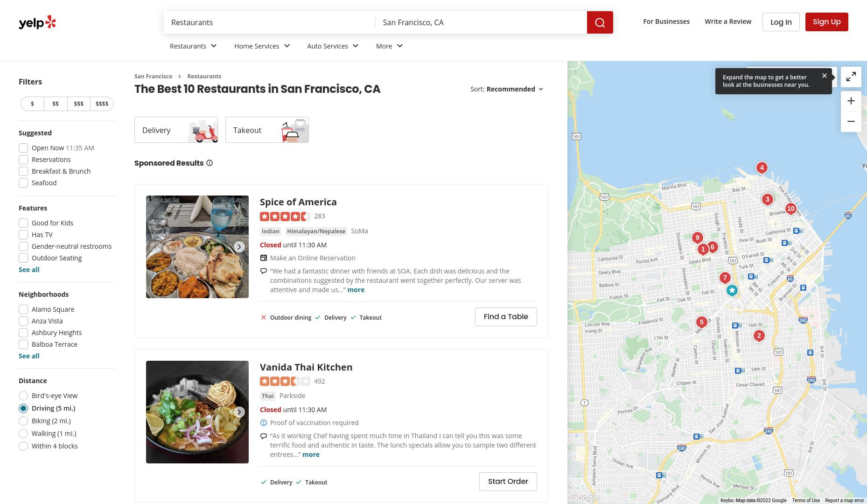Expand the Restaurants category menu
This screenshot has height=504, width=867.
tap(193, 46)
